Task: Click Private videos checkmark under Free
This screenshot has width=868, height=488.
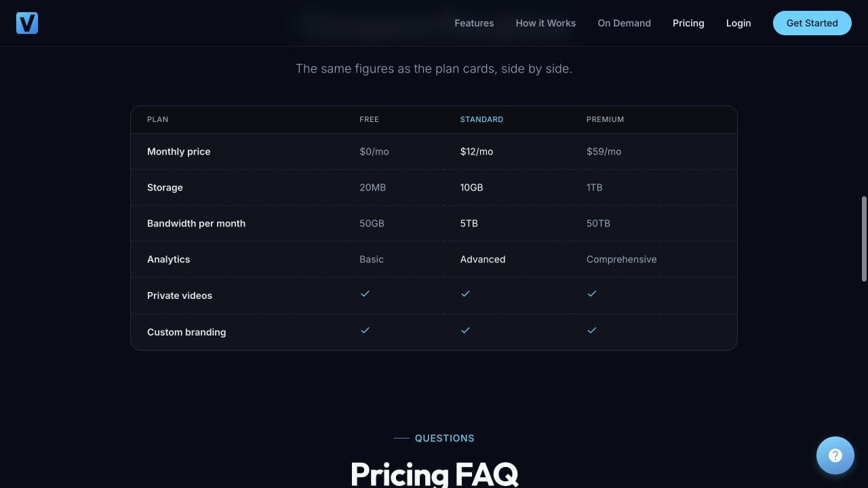Action: [x=365, y=293]
